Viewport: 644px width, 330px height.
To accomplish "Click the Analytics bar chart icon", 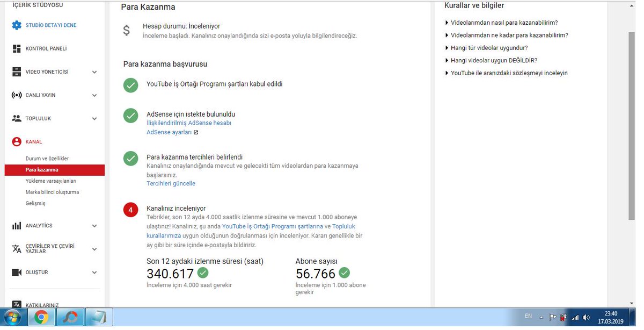I will pyautogui.click(x=17, y=226).
